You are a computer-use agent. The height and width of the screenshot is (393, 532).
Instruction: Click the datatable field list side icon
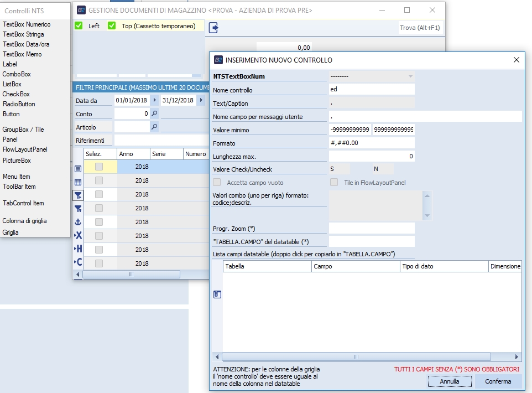coord(217,294)
